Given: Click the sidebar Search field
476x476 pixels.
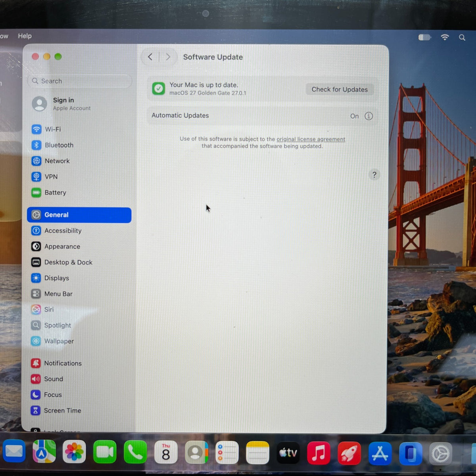Looking at the screenshot, I should [79, 81].
